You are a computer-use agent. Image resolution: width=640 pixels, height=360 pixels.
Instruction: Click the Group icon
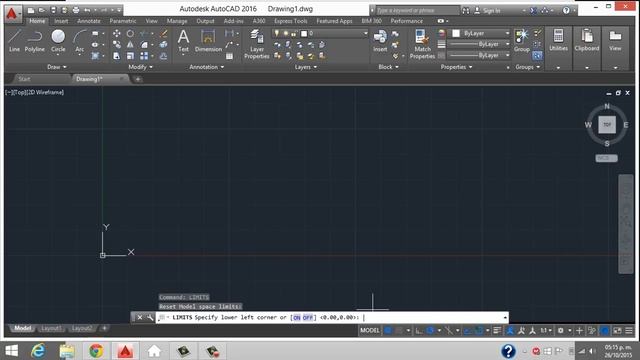[x=522, y=41]
